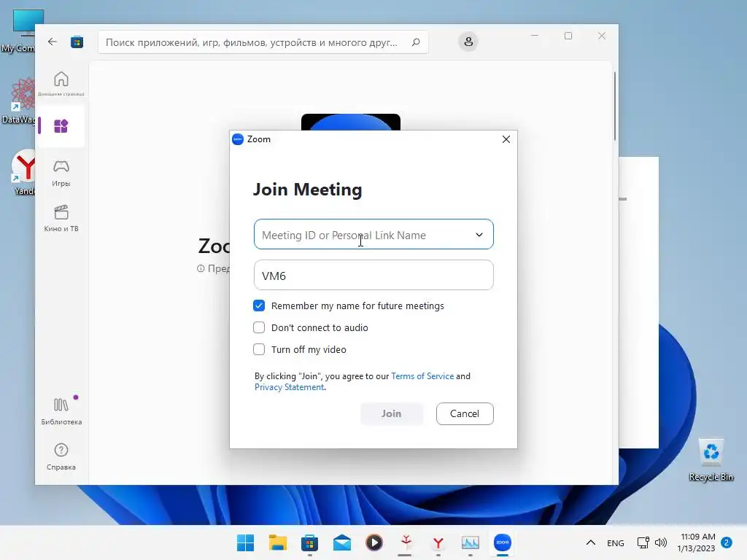This screenshot has height=560, width=747.
Task: Focus the Meeting ID or Personal Link Name field
Action: (x=373, y=234)
